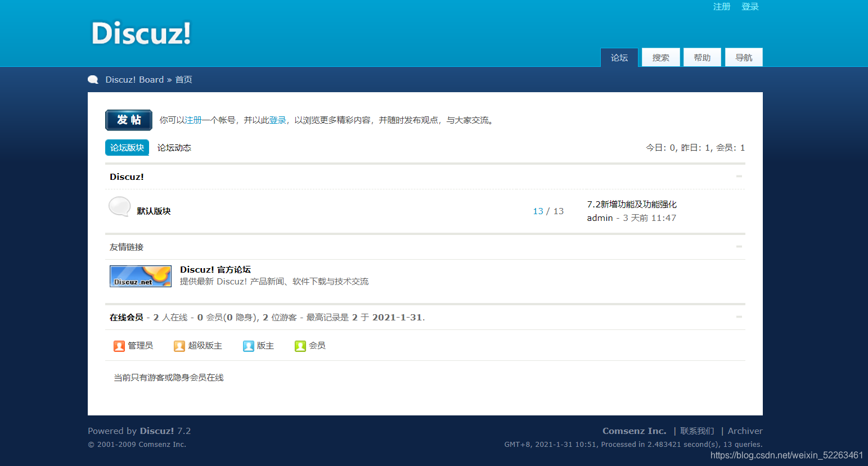Click the Discuz! logo in the header
The width and height of the screenshot is (868, 466).
point(141,33)
